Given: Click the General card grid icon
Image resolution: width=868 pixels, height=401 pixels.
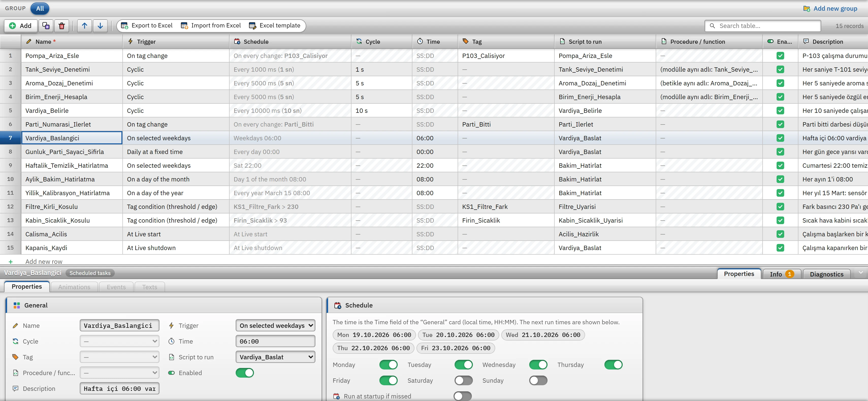Looking at the screenshot, I should [x=17, y=305].
